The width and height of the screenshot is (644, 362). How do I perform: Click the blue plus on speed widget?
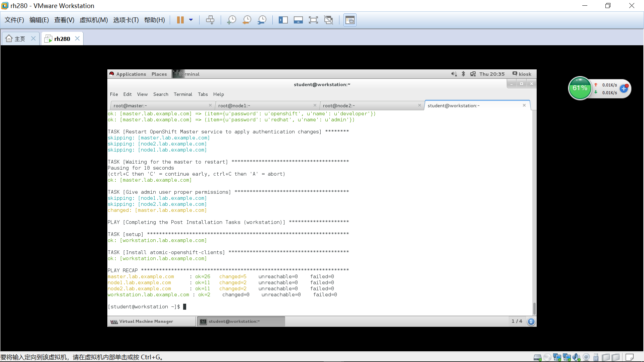[x=624, y=89]
